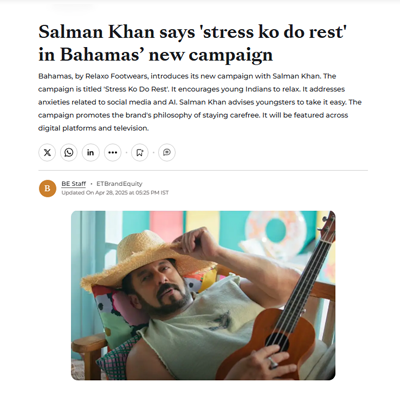
Task: Click 'Bahamas' new campaign' headline line
Action: pyautogui.click(x=155, y=55)
